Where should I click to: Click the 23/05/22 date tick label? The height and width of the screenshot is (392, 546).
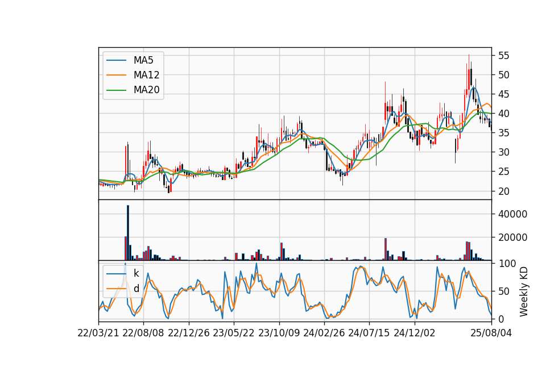[234, 333]
